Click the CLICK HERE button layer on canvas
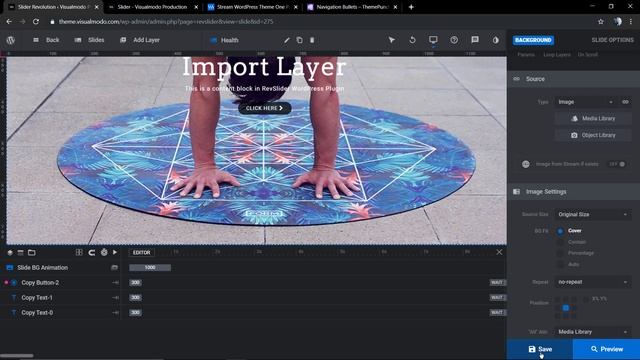Viewport: 640px width, 360px height. pos(264,108)
